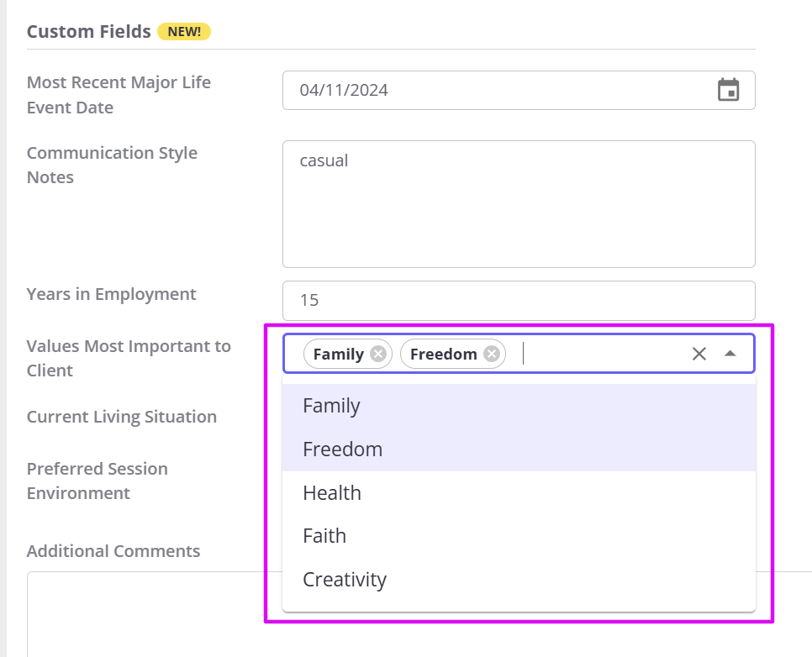812x657 pixels.
Task: Remove the Family tag chip
Action: point(380,354)
